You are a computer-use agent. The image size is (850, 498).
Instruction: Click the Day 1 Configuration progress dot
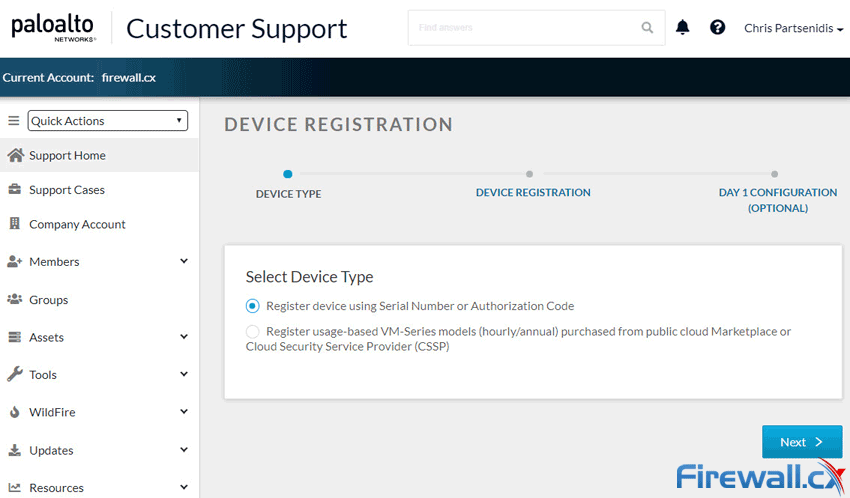point(775,174)
